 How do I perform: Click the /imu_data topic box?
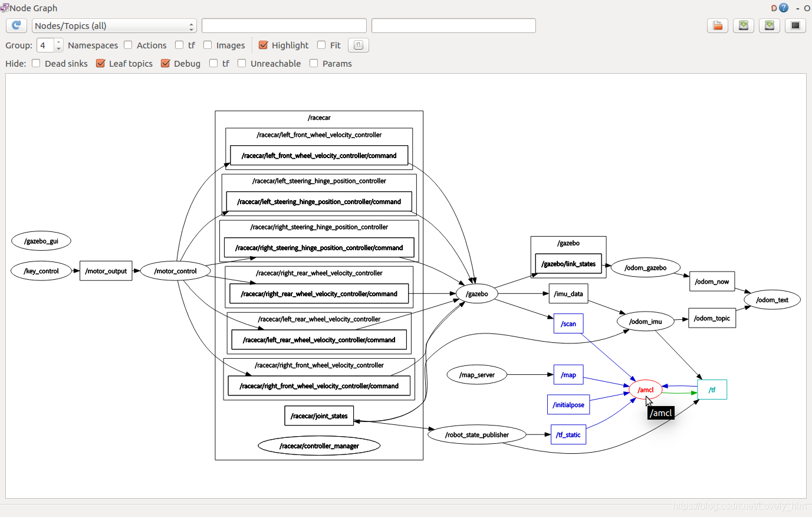coord(568,293)
